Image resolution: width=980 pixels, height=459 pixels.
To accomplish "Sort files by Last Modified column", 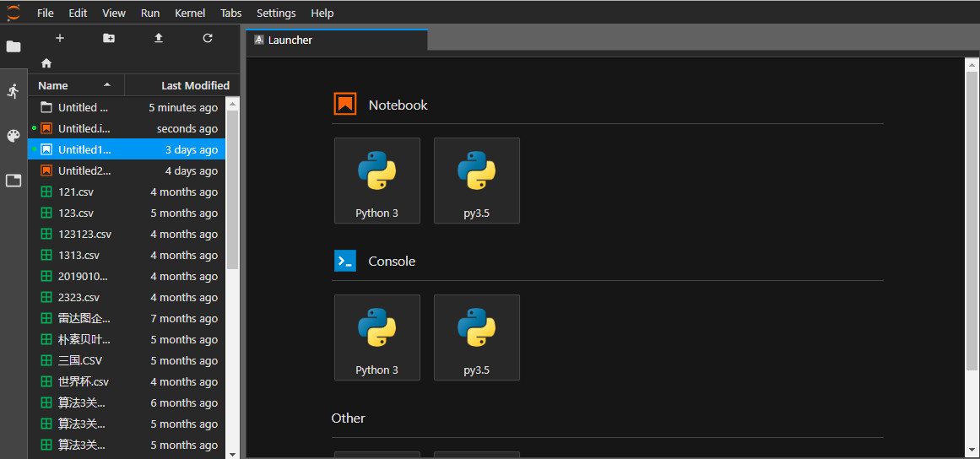I will pos(182,85).
